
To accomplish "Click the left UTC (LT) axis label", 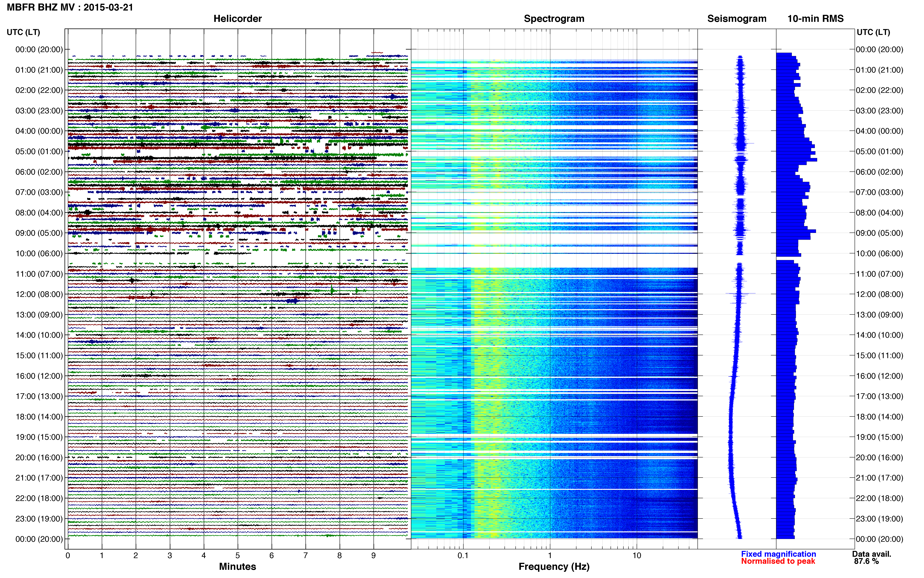I will coord(23,32).
